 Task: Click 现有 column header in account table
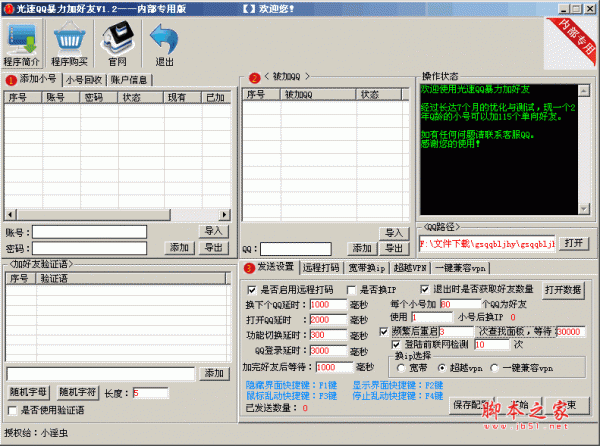[x=183, y=98]
